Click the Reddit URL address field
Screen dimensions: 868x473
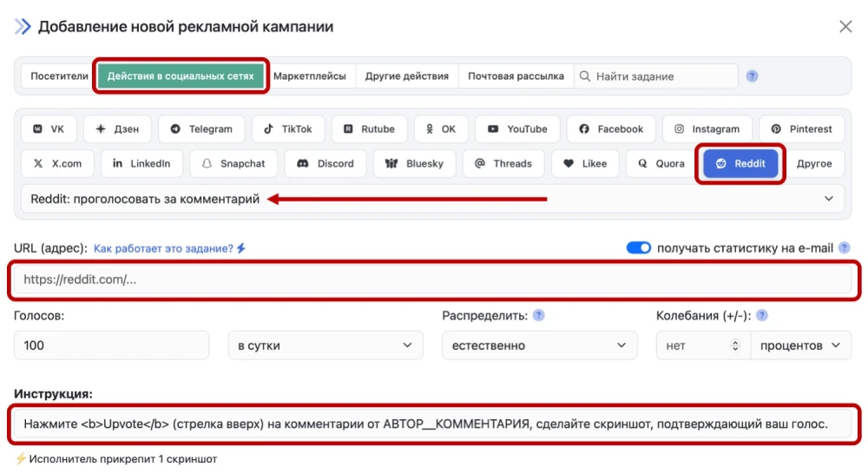point(434,280)
